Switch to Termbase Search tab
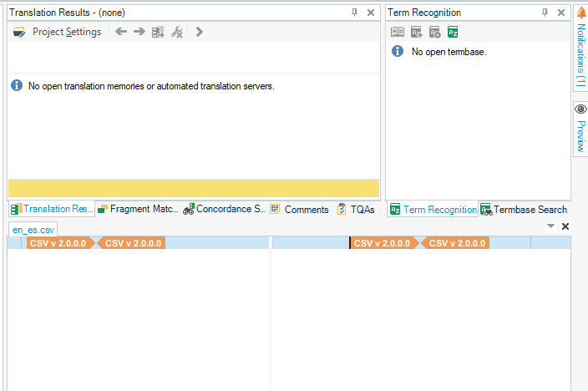Image resolution: width=588 pixels, height=391 pixels. pos(524,210)
